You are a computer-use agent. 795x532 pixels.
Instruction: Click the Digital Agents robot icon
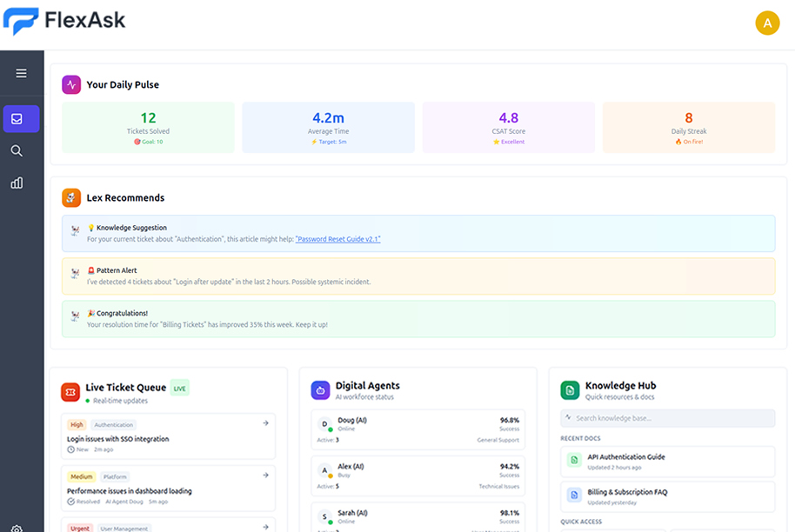[320, 390]
